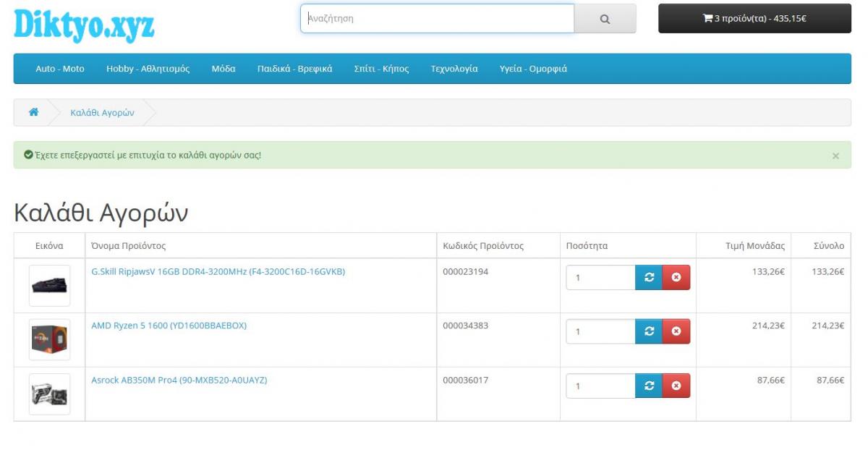868x450 pixels.
Task: Click the success message text
Action: 148,155
